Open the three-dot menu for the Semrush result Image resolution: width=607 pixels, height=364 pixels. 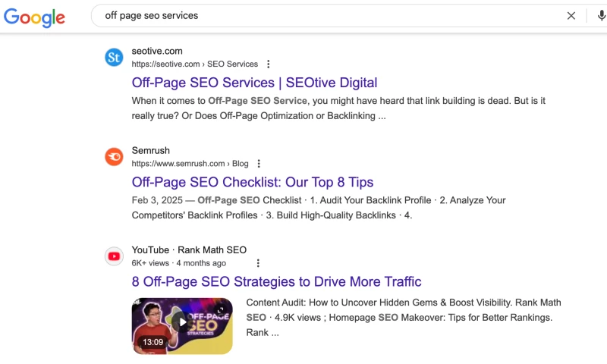pos(259,164)
